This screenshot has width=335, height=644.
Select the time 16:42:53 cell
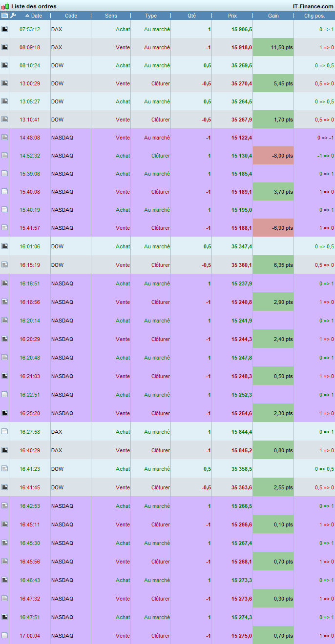pyautogui.click(x=30, y=506)
